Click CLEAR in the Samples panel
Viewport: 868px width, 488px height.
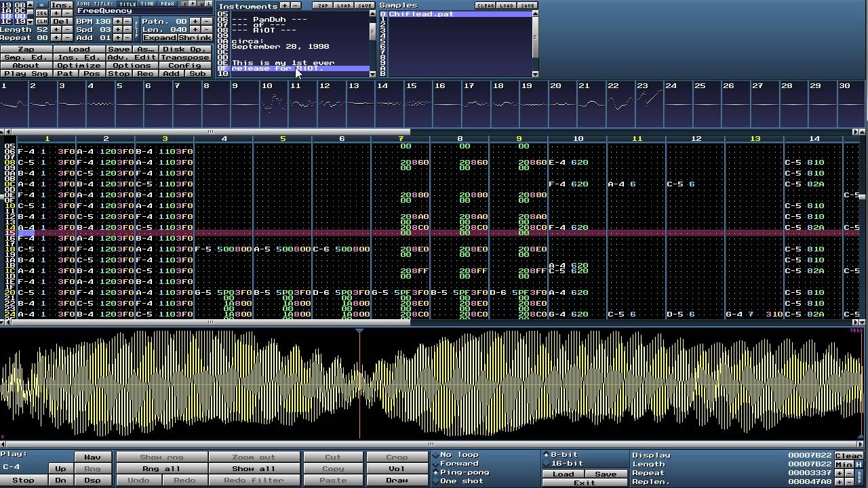click(486, 5)
